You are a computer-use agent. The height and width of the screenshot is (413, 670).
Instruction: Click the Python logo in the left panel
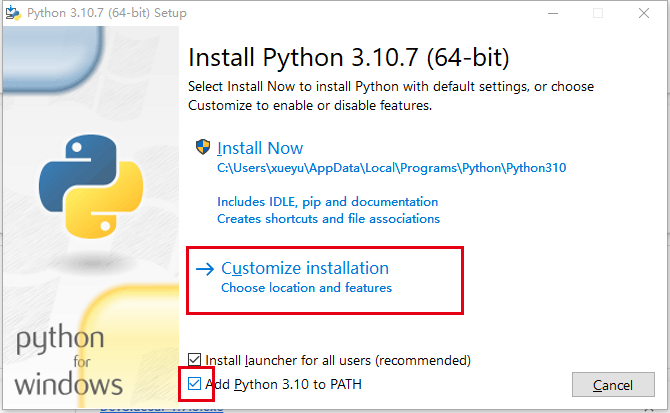[91, 187]
